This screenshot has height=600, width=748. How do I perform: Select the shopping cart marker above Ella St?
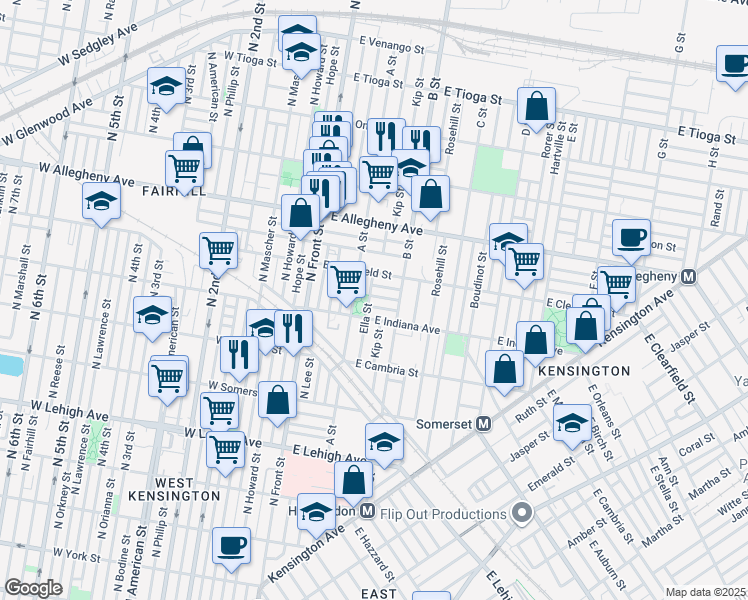tap(346, 280)
